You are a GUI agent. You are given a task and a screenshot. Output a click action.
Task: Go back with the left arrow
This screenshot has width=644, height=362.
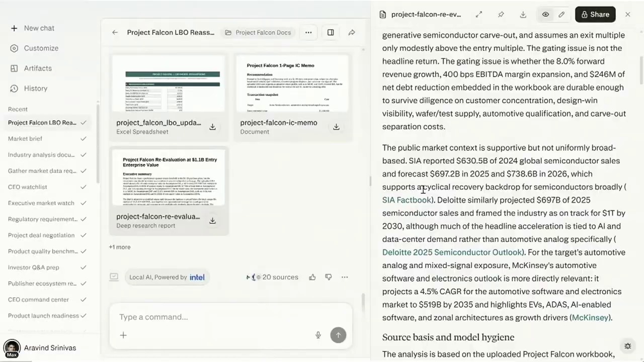115,32
